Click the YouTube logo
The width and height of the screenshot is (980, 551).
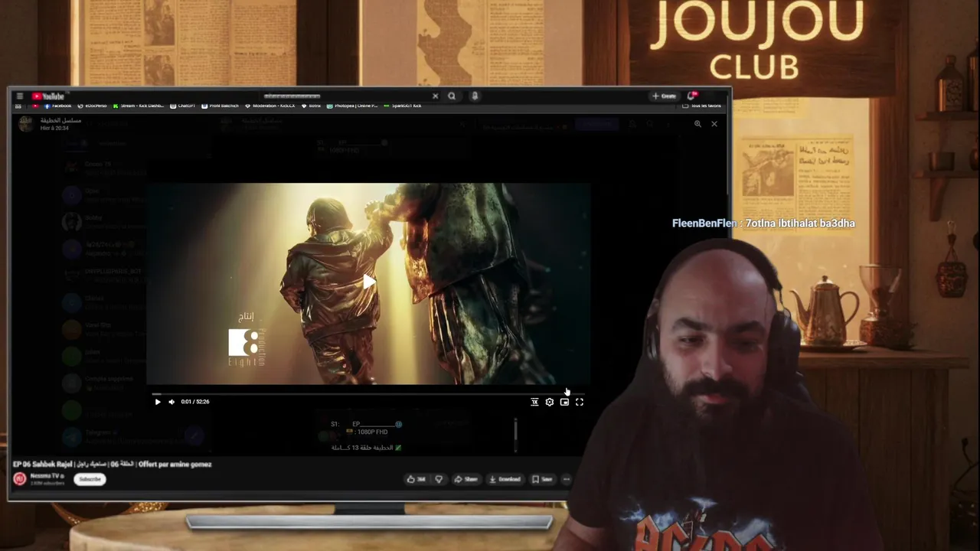[47, 96]
